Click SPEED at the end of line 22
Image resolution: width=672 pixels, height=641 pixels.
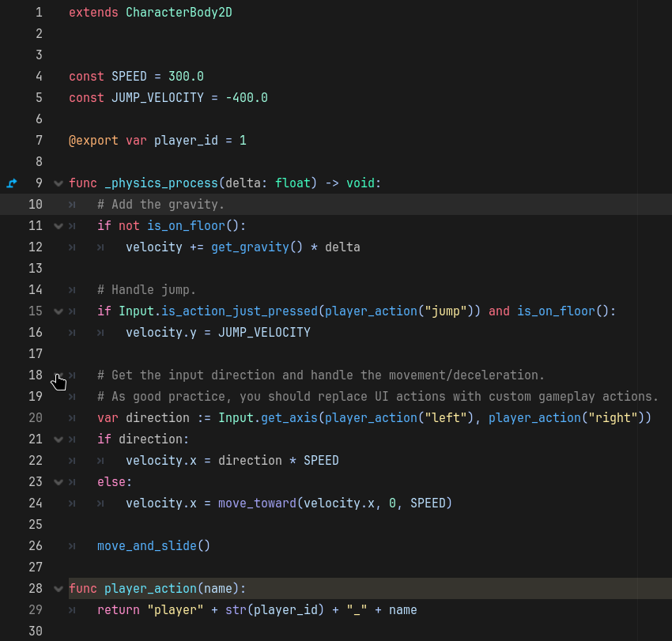[321, 461]
